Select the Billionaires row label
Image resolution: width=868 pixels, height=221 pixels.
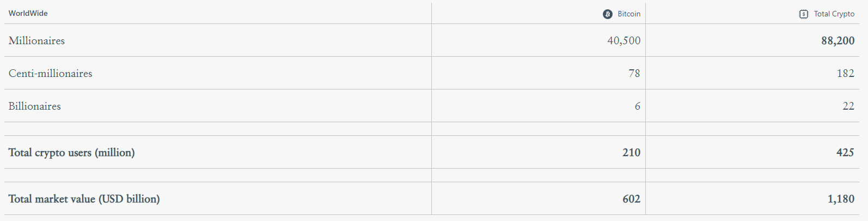(34, 106)
